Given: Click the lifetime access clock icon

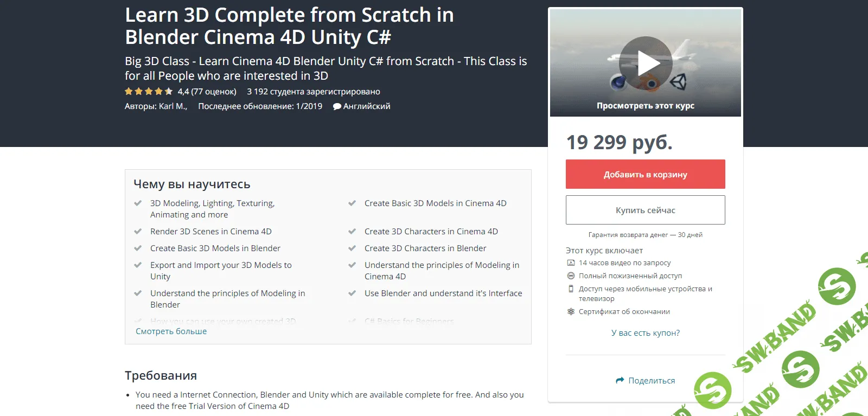Looking at the screenshot, I should [571, 277].
